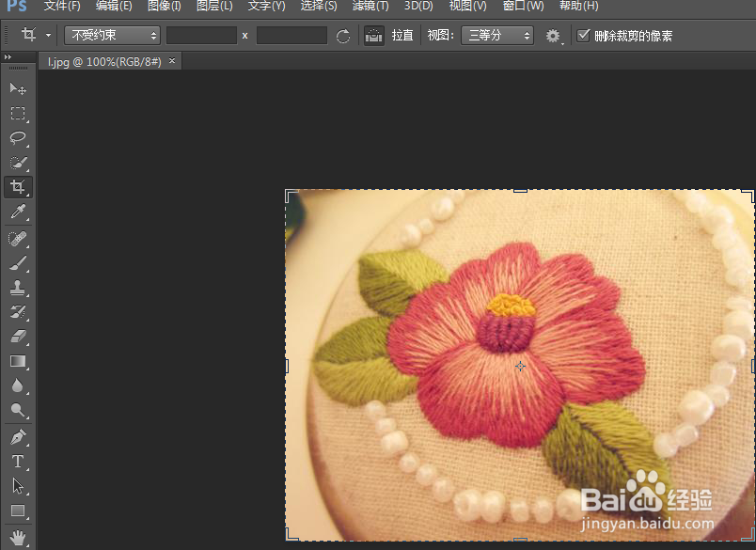Select the Horizontal Type tool
Screen dimensions: 756x550
(18, 462)
